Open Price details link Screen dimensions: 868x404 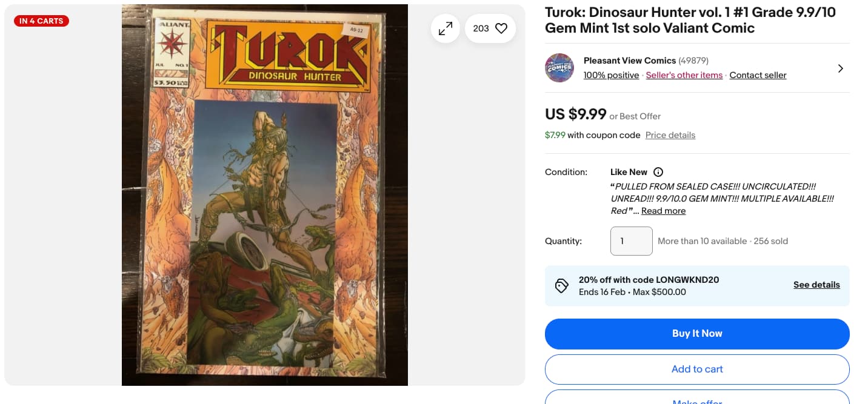670,135
